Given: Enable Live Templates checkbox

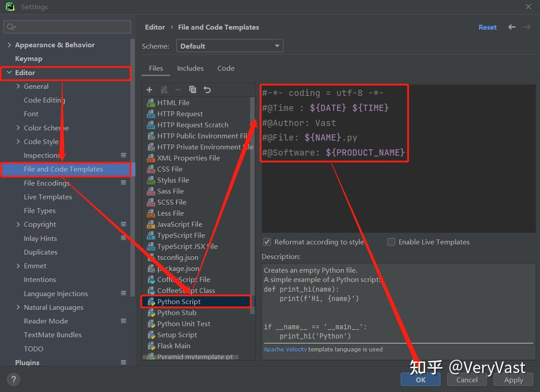Looking at the screenshot, I should pyautogui.click(x=391, y=242).
